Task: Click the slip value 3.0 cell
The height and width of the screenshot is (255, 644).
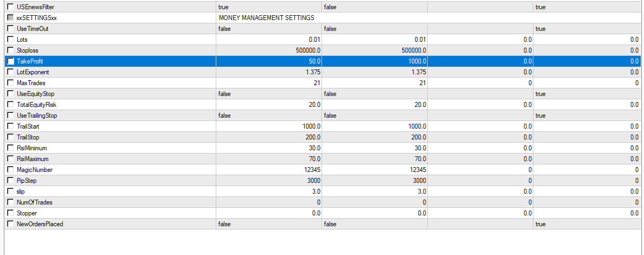Action: (x=268, y=192)
